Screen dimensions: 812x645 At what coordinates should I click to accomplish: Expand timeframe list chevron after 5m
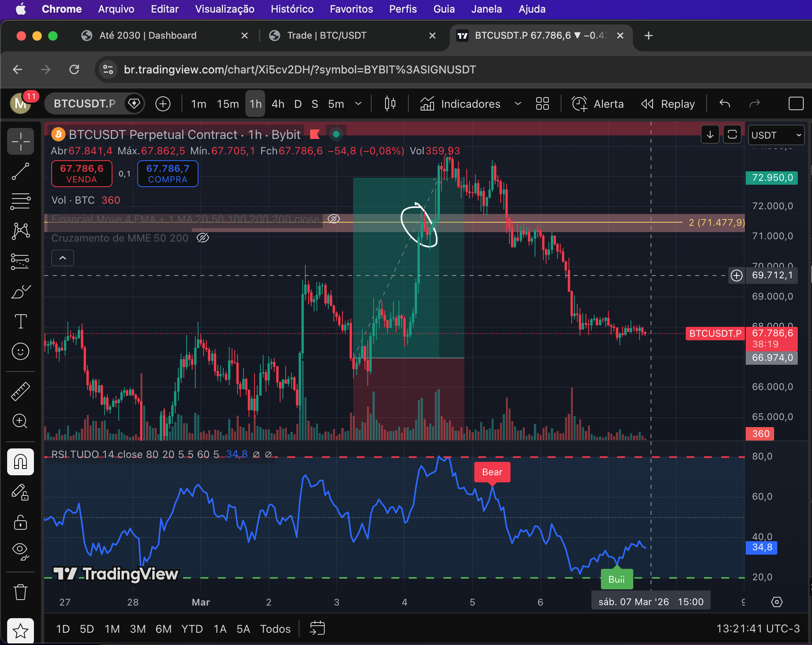(358, 104)
